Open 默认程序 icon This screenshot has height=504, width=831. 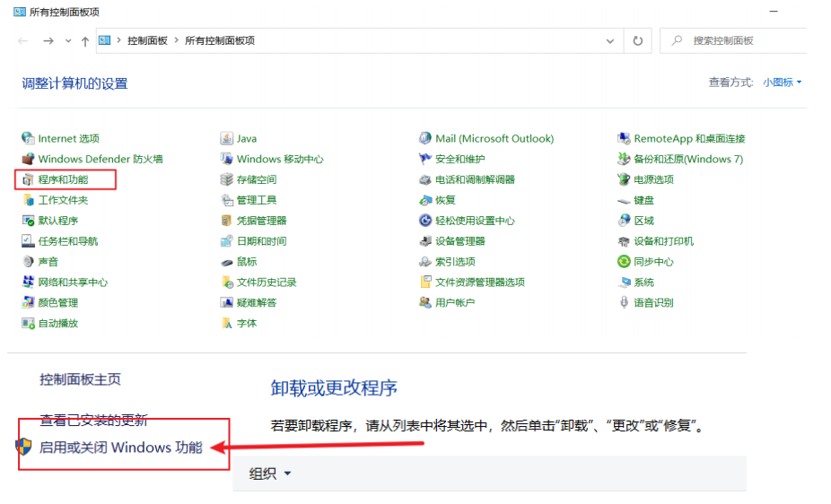[x=28, y=221]
